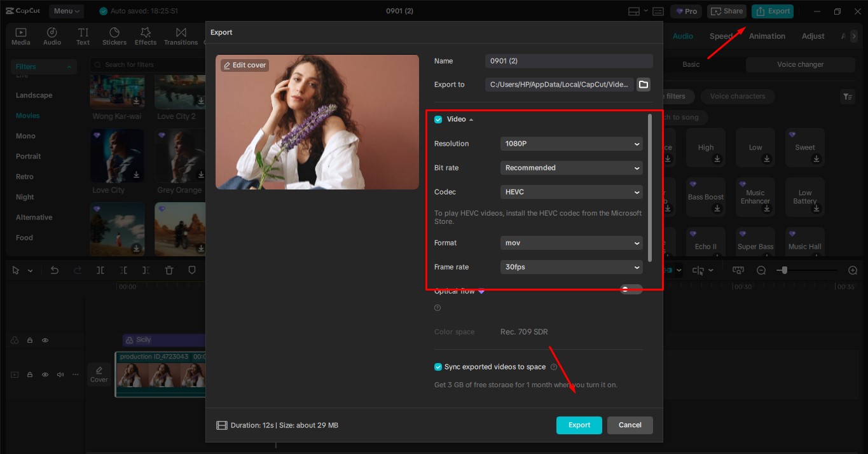Disable Sync exported videos to space
Screen dimensions: 868x454
click(x=437, y=366)
